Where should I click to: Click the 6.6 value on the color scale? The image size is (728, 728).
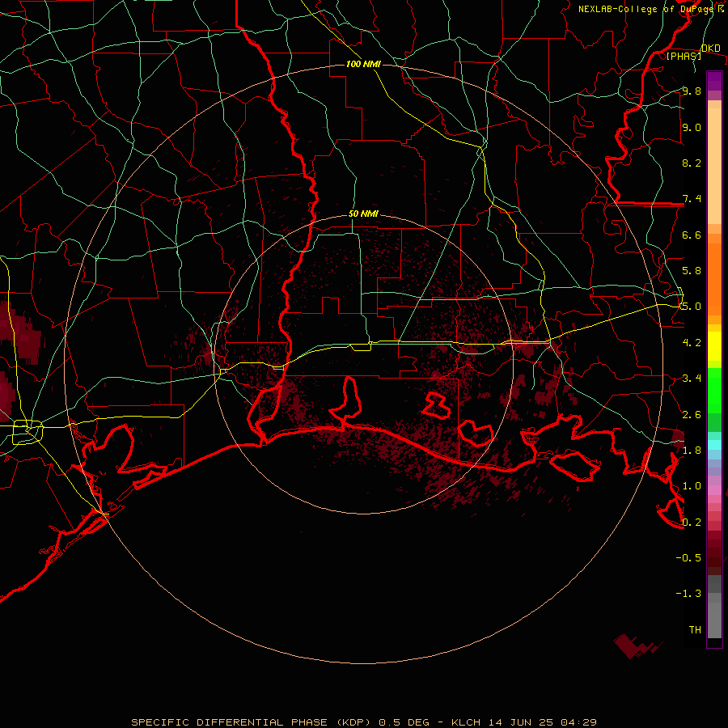pyautogui.click(x=692, y=235)
